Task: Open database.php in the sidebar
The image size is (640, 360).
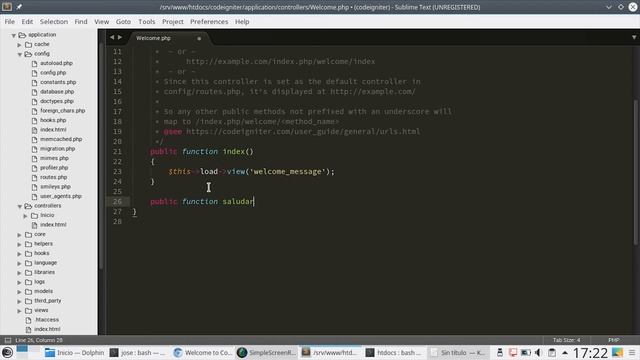Action: click(57, 92)
